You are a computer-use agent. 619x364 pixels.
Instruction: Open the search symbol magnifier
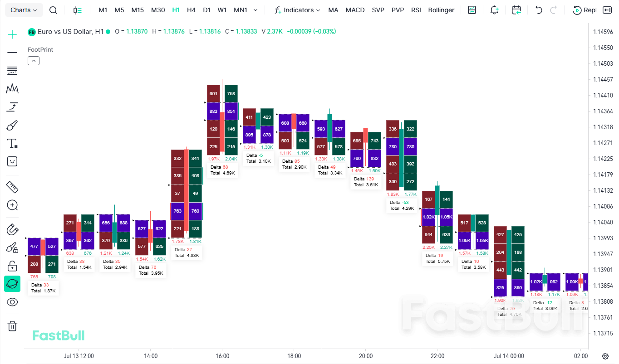pyautogui.click(x=53, y=10)
